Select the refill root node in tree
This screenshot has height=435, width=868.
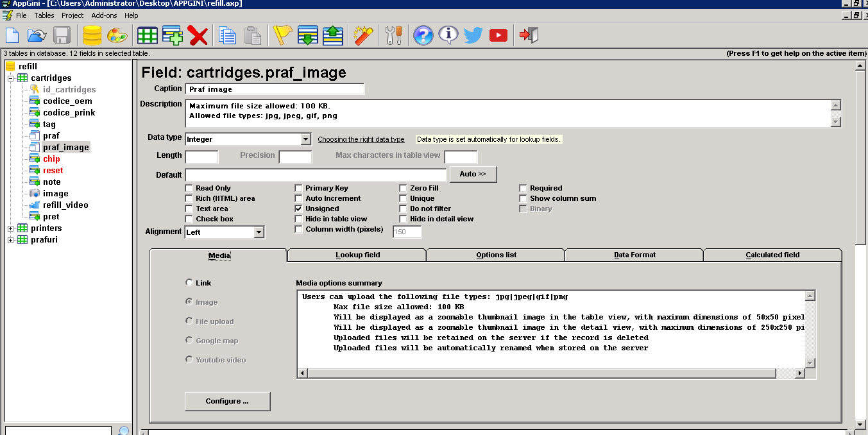(x=28, y=66)
